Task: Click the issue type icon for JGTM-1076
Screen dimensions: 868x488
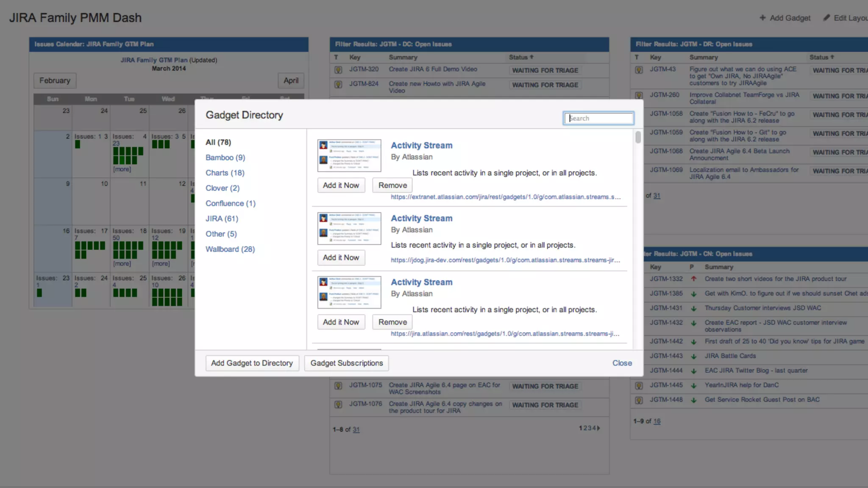Action: (x=338, y=405)
